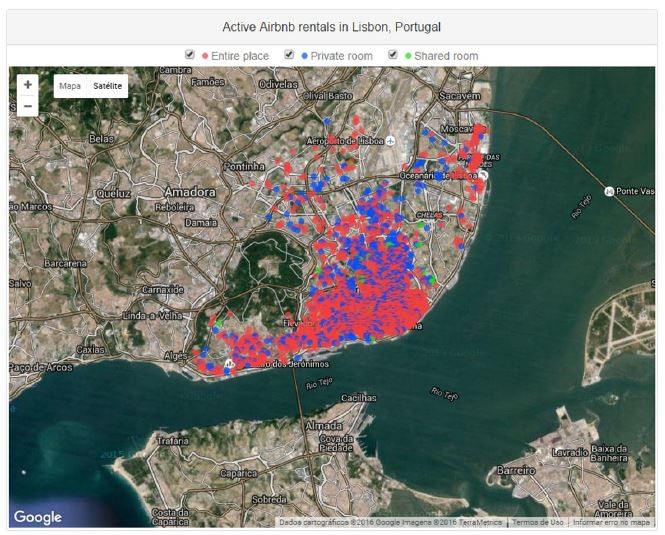Click the blue Private room legend dot
This screenshot has height=535, width=665.
304,56
